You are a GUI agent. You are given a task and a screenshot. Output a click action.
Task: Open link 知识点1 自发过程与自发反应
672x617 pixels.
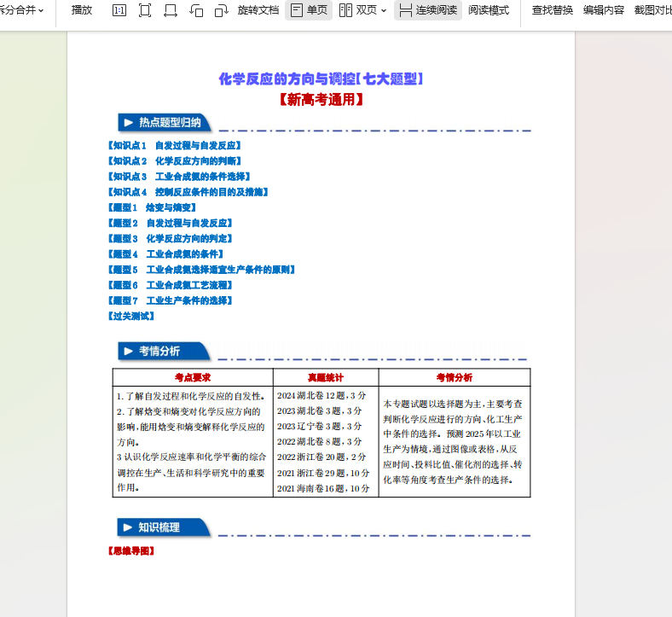[x=175, y=146]
